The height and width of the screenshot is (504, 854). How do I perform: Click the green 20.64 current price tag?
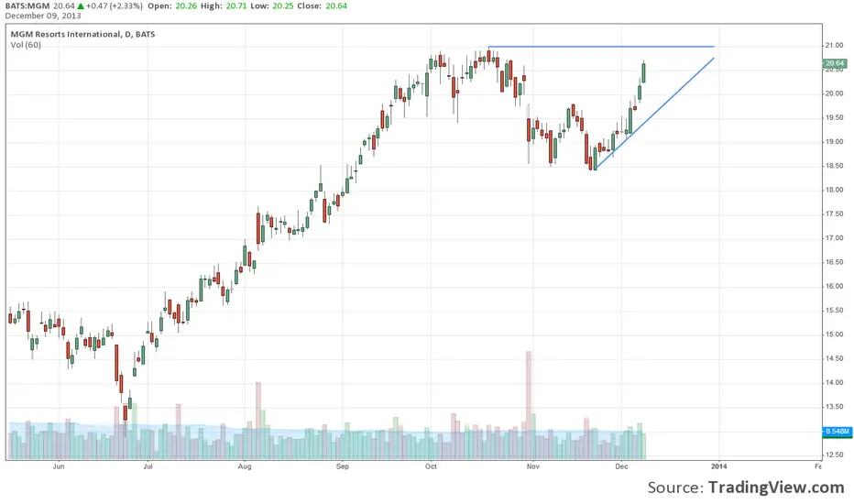coord(835,63)
